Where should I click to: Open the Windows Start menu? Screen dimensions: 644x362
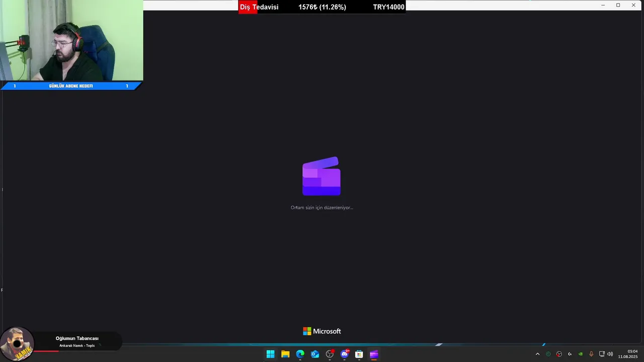pyautogui.click(x=270, y=354)
